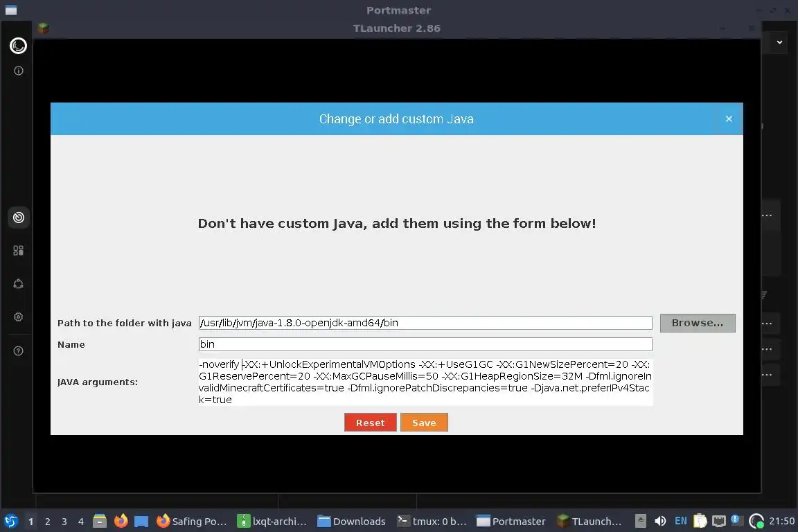Launch file manager from taskbar quicklaunch
This screenshot has height=532, width=798.
[x=100, y=521]
